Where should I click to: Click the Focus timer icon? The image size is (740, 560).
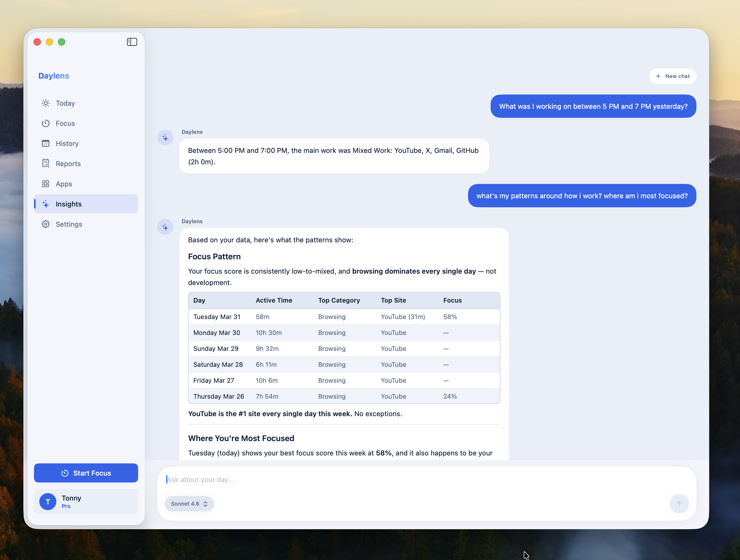coord(46,123)
